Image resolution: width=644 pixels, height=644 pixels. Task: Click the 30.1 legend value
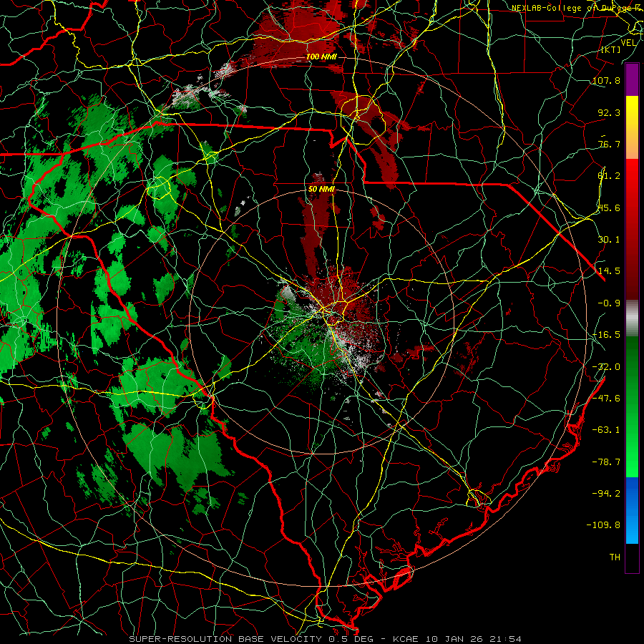(609, 240)
